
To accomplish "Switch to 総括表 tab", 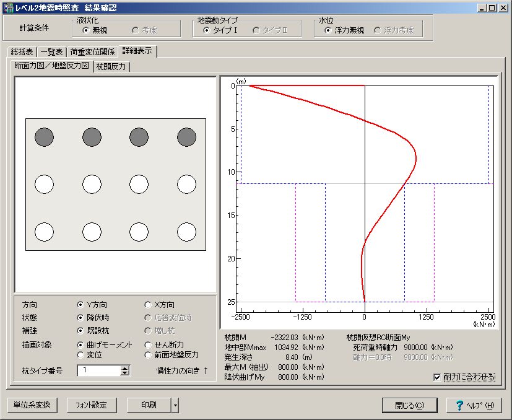I will point(22,52).
